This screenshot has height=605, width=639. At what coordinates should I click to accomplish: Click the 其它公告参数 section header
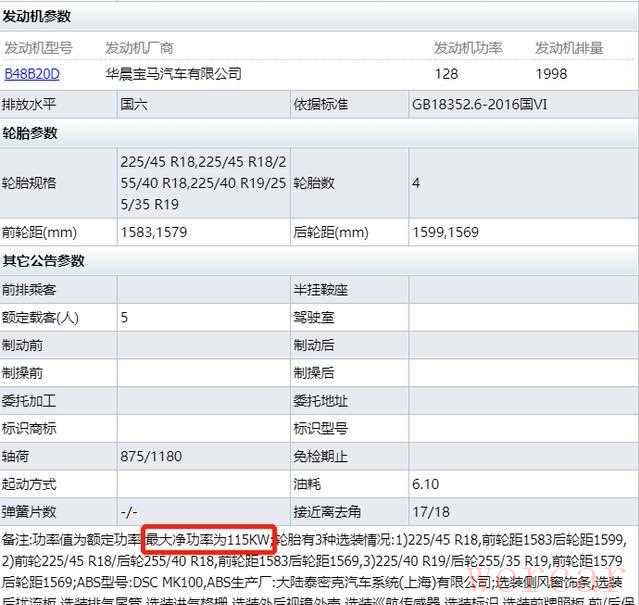[43, 261]
